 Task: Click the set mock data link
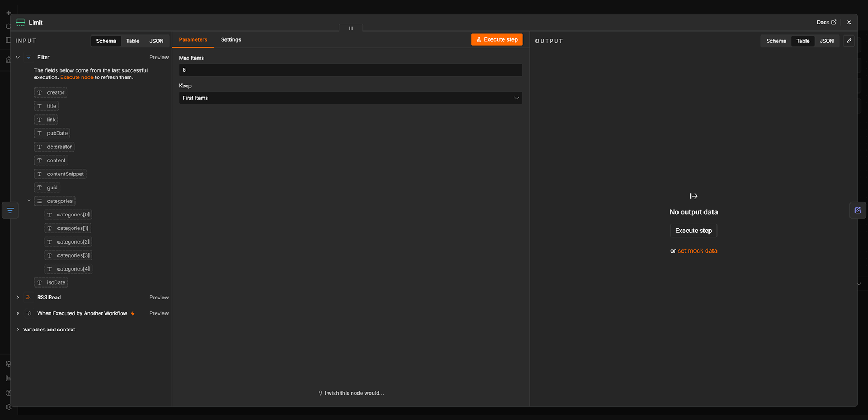pos(697,251)
